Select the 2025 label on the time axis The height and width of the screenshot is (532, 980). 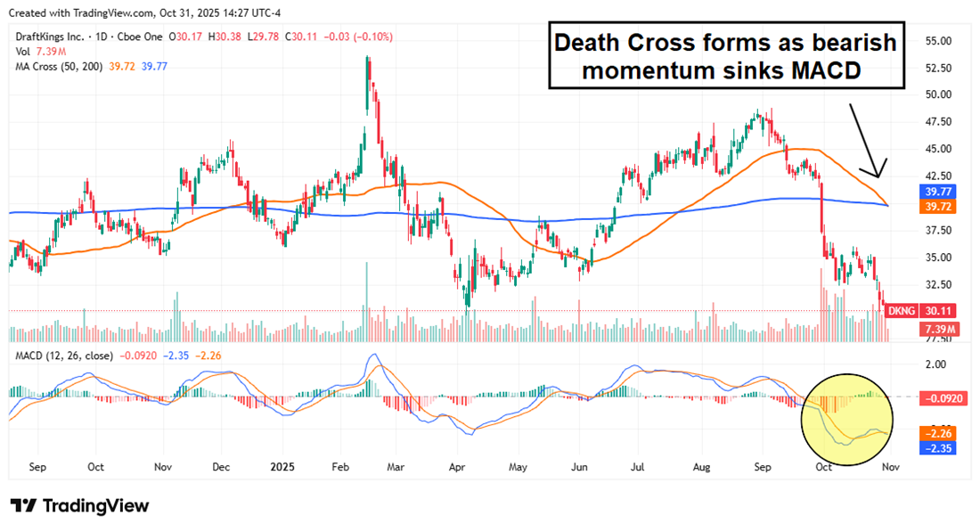282,466
